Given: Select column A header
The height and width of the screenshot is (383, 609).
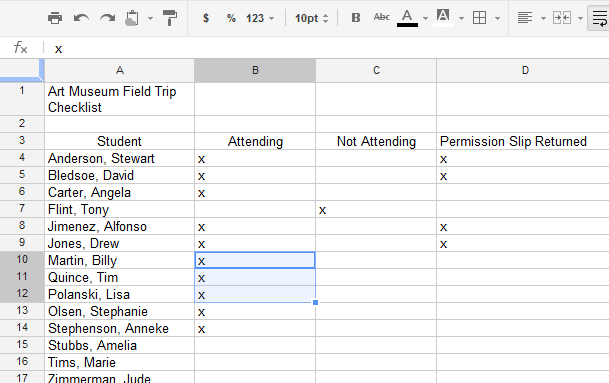Looking at the screenshot, I should pos(120,70).
